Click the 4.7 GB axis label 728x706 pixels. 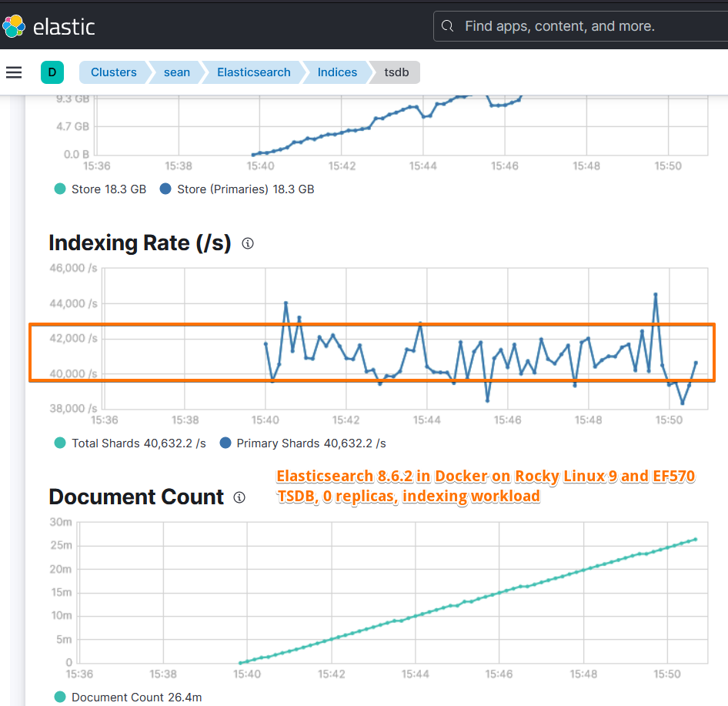tap(72, 126)
